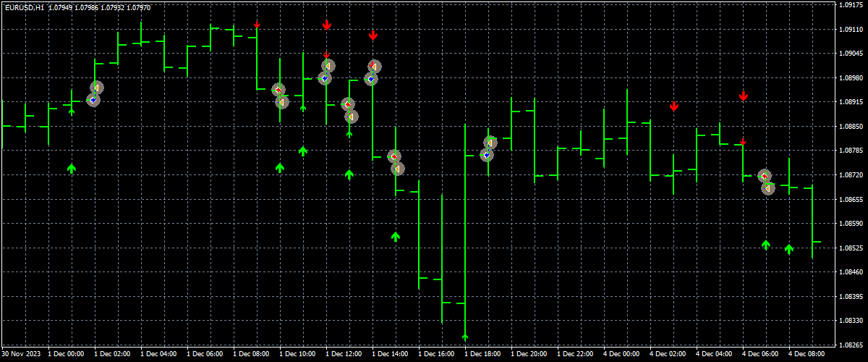Click the small green arrow under the 1 Dec 01:00 bar
The width and height of the screenshot is (868, 362).
click(72, 111)
